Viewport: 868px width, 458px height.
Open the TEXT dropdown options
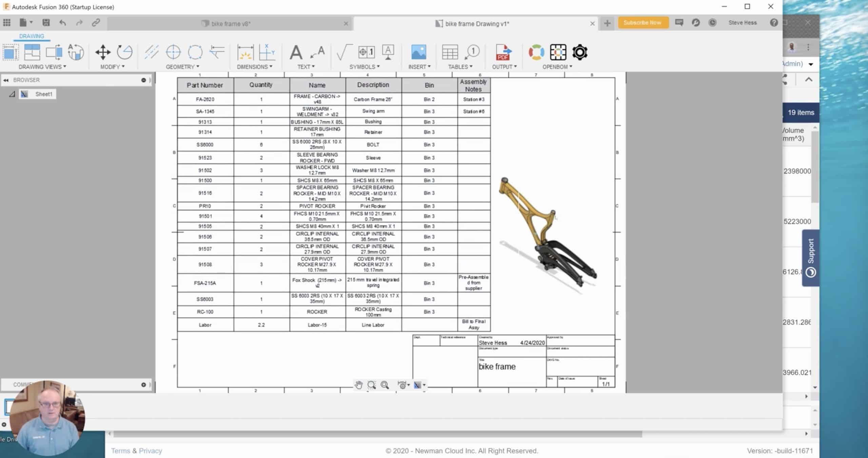(x=306, y=66)
